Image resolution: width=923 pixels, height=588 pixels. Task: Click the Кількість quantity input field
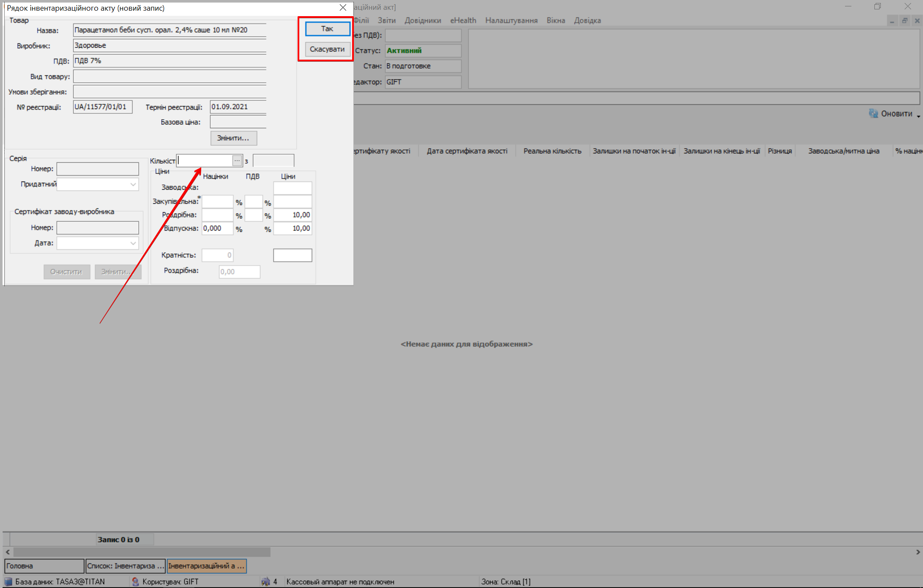(x=205, y=161)
